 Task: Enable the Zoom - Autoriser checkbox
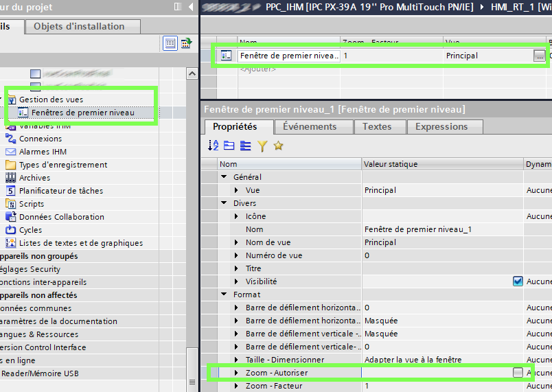517,372
